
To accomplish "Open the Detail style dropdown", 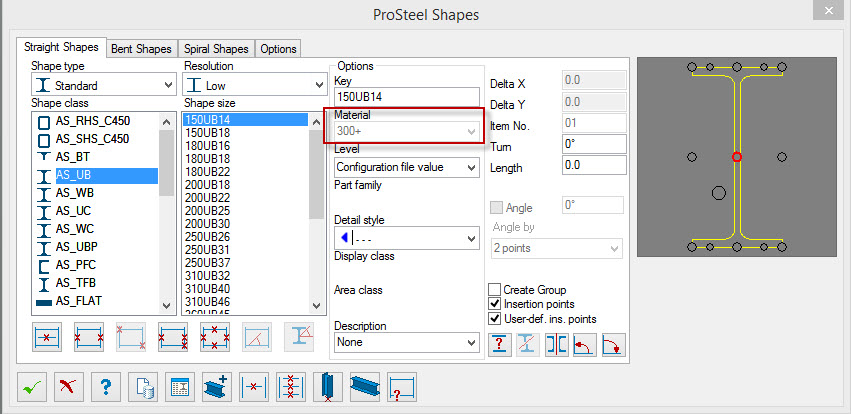I will [407, 238].
